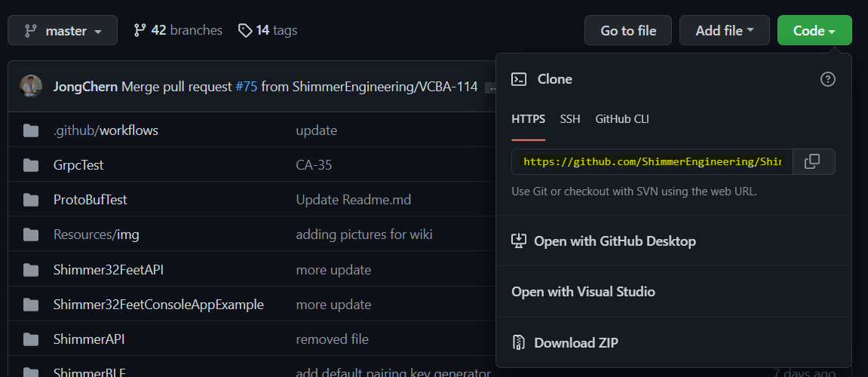Open the Resources/img folder

[x=97, y=234]
